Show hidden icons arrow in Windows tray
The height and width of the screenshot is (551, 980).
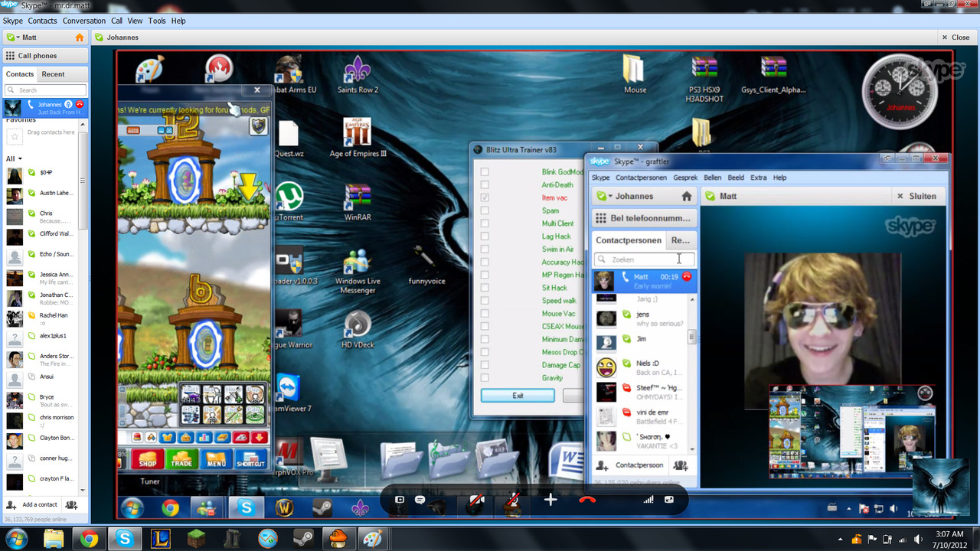(841, 539)
